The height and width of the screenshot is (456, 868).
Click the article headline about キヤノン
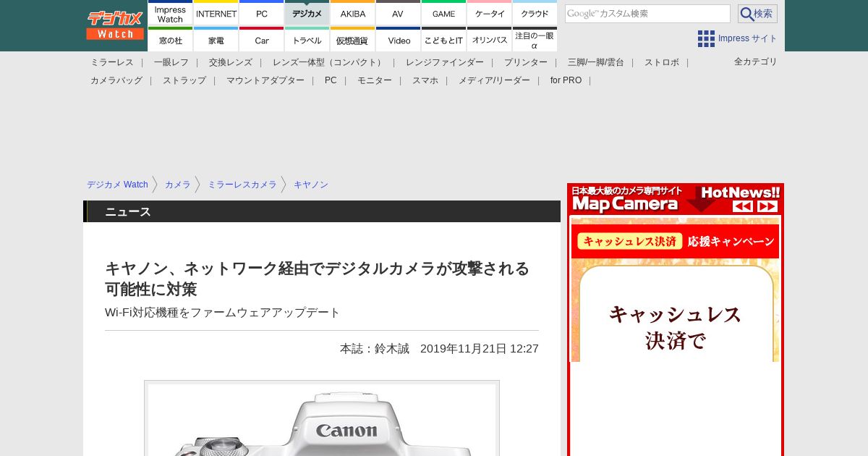(x=318, y=279)
